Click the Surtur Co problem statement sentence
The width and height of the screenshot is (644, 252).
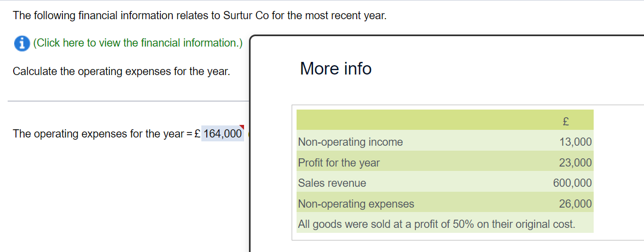tap(200, 16)
